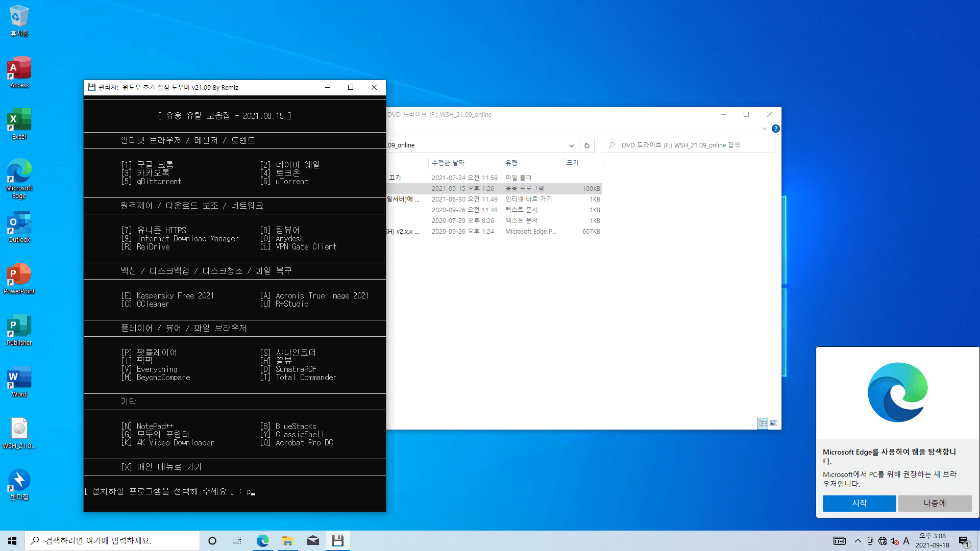Open the WSH_21.0... disc image icon
Screen dimensions: 980x551
point(19,433)
